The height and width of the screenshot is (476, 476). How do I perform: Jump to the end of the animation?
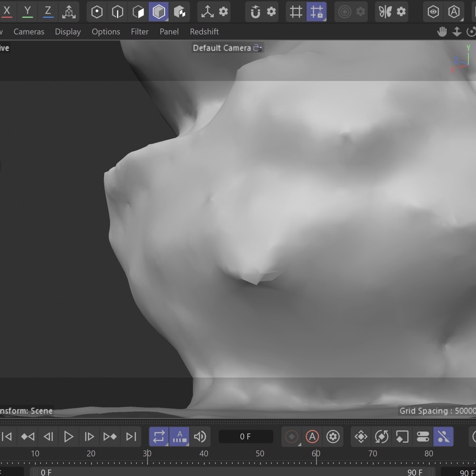(x=132, y=436)
